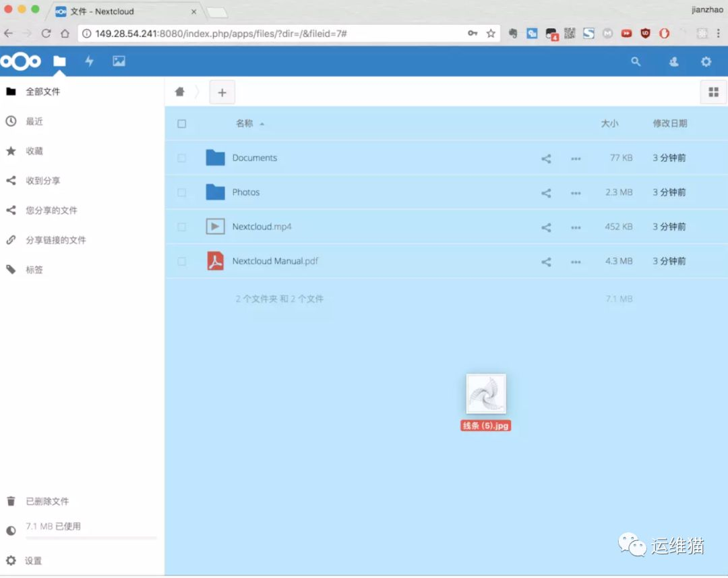Share the Nextcloud Manual.pdf file
728x578 pixels.
[546, 262]
